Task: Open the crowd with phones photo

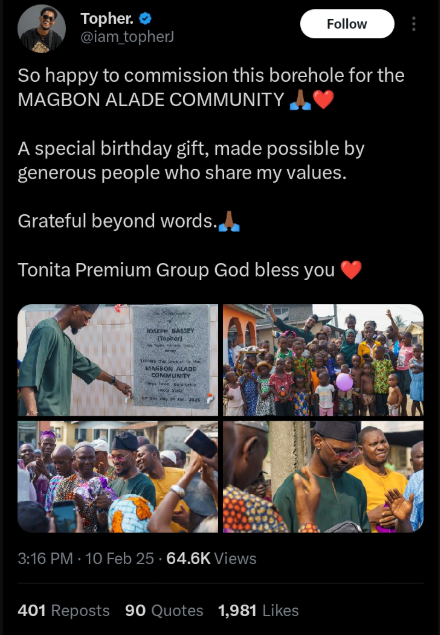Action: (x=117, y=477)
